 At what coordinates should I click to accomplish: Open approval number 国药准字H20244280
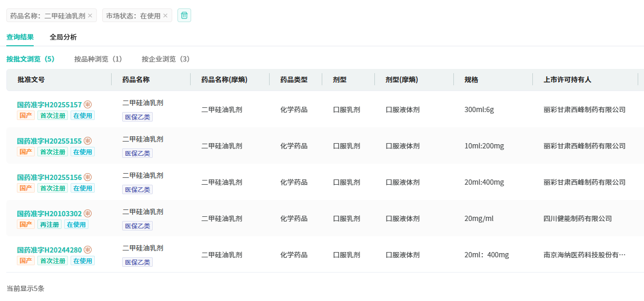pyautogui.click(x=49, y=250)
